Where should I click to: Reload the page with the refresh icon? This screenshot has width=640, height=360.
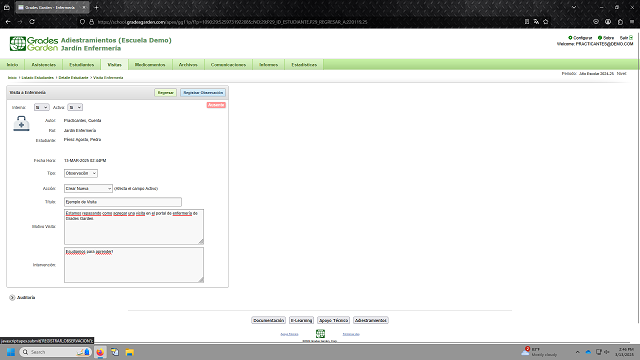[x=32, y=22]
